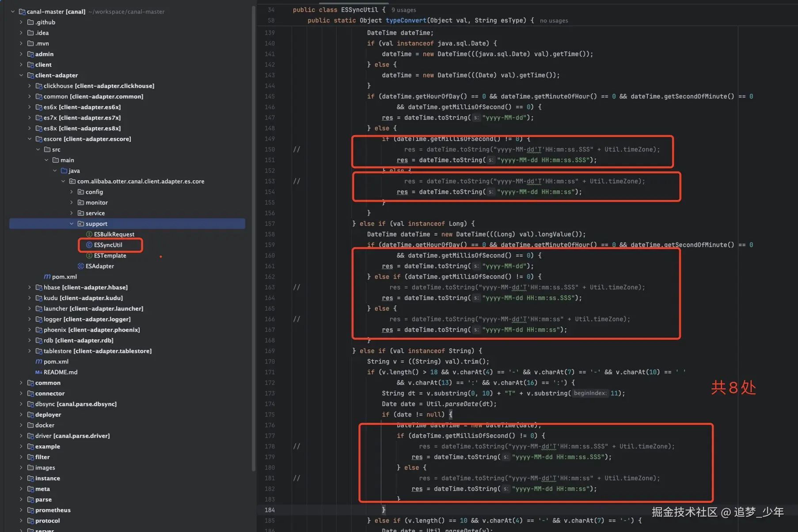798x532 pixels.
Task: Select the example module row
Action: coord(127,446)
